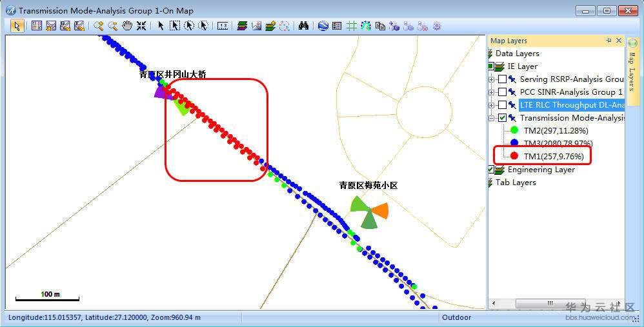Close the Map Layers panel
Viewport: 644px width, 327px height.
point(619,41)
